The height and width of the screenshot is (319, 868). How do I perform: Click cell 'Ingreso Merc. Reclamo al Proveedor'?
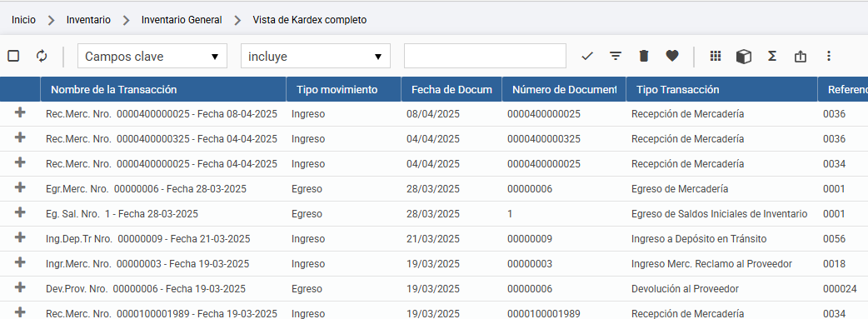[711, 264]
